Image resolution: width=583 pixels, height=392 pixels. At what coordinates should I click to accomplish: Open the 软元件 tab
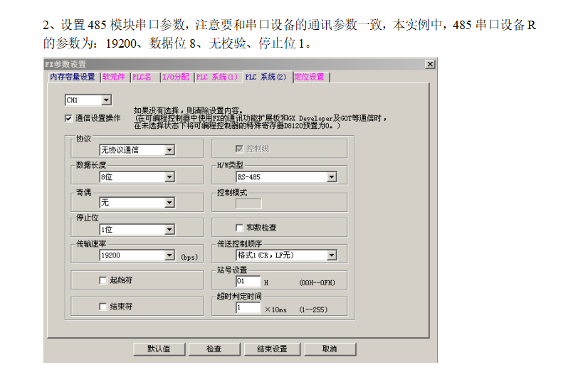(115, 77)
